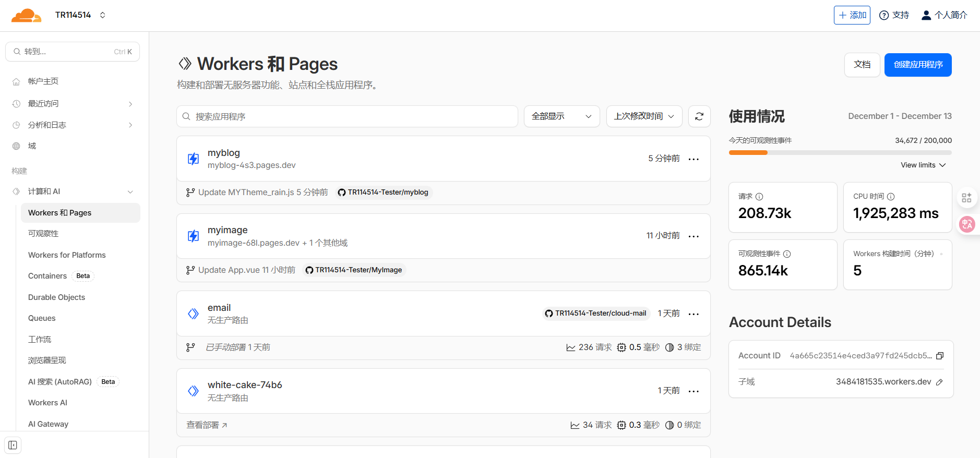Viewport: 980px width, 458px height.
Task: Open three-dot menu for email worker
Action: [694, 314]
